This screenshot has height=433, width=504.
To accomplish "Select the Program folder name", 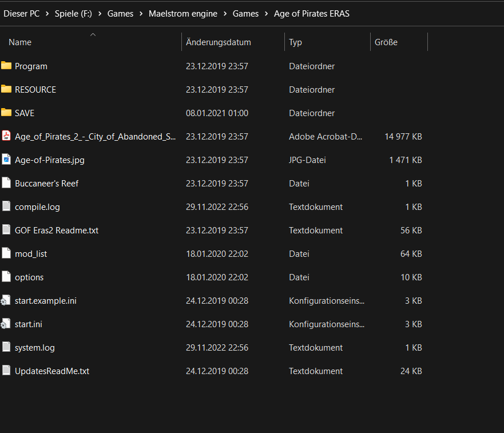I will point(31,66).
